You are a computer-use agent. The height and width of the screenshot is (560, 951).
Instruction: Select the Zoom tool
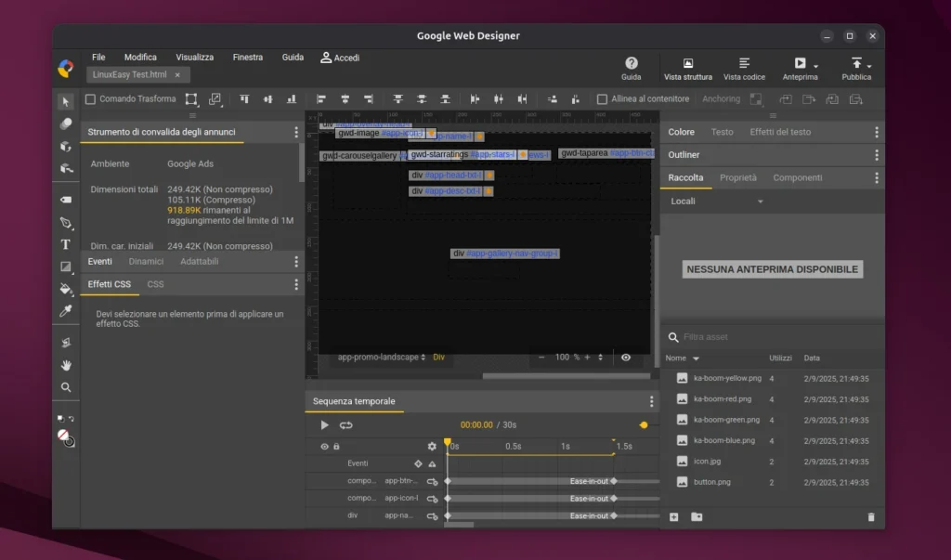tap(66, 388)
